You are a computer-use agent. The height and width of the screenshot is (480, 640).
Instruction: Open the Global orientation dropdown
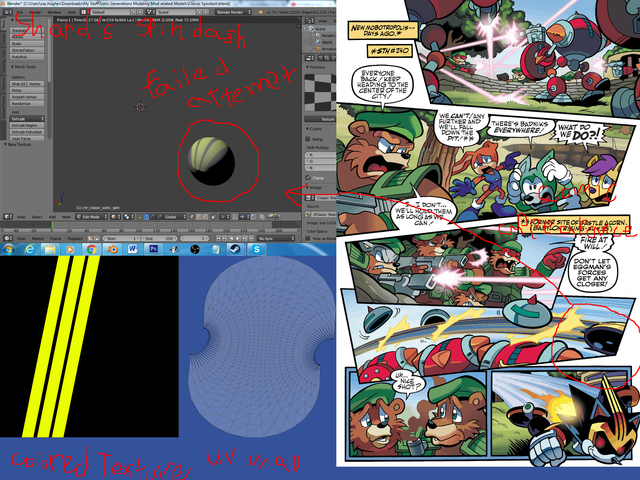(x=175, y=217)
